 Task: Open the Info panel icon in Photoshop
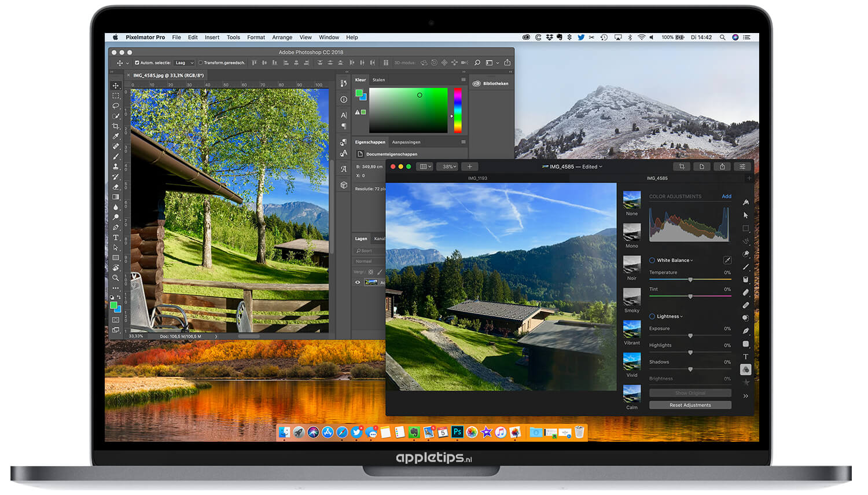[344, 100]
